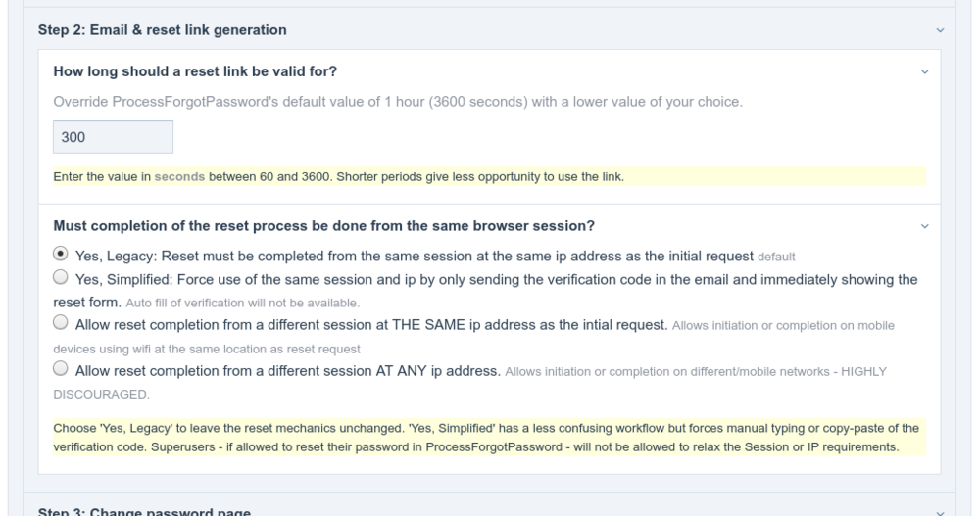Viewport: 980px width, 516px height.
Task: Click the reset link seconds input field
Action: [x=113, y=138]
